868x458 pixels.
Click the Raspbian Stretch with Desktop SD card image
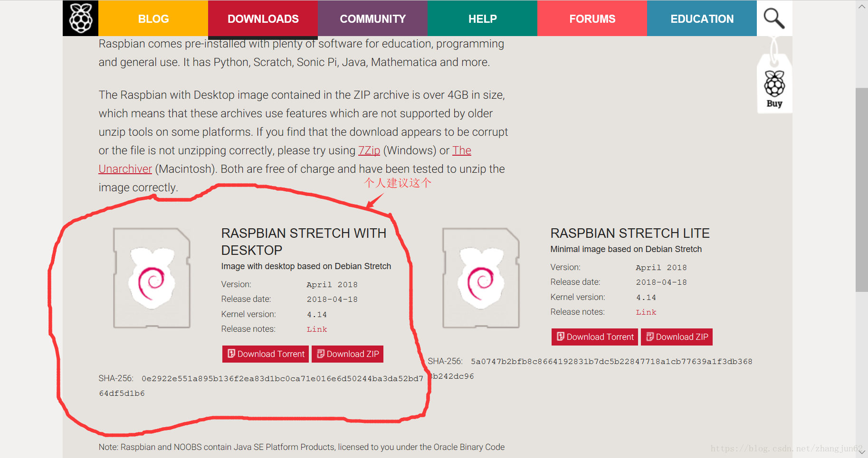(x=152, y=278)
